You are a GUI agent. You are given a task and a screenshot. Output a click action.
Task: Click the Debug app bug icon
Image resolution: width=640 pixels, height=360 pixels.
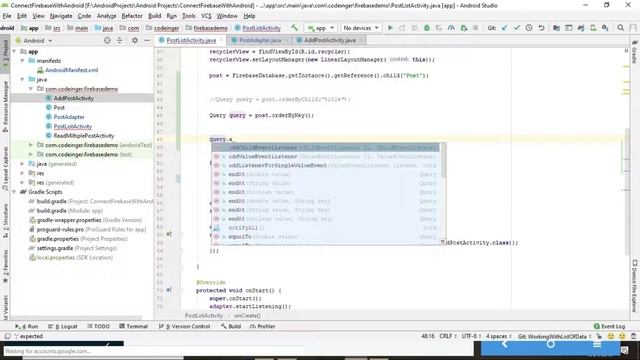tap(427, 28)
